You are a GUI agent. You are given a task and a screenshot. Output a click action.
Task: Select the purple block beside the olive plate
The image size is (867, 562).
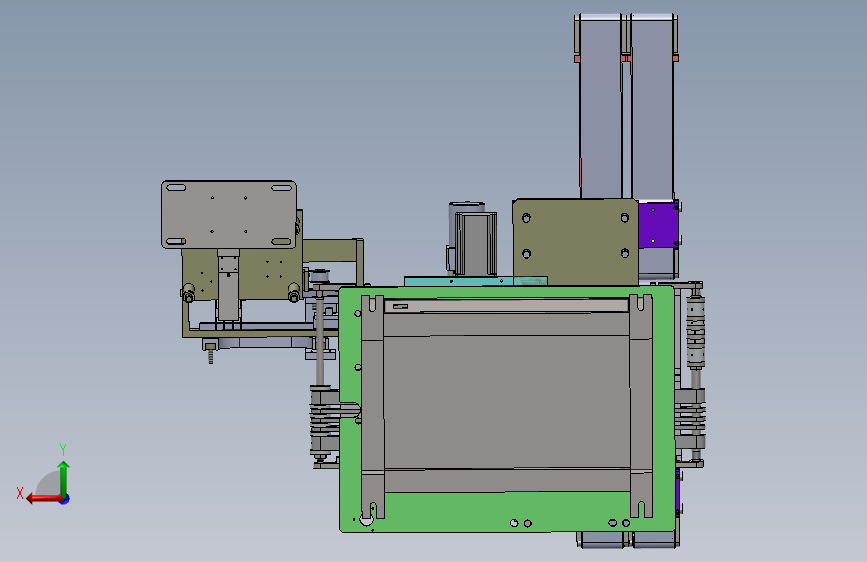658,226
